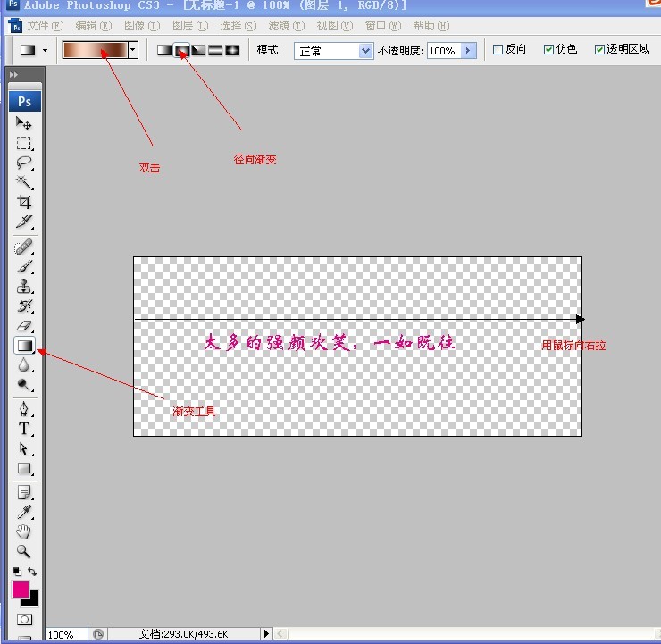Select the Rectangle shape tool
Viewport: 661px width, 644px height.
click(x=23, y=468)
